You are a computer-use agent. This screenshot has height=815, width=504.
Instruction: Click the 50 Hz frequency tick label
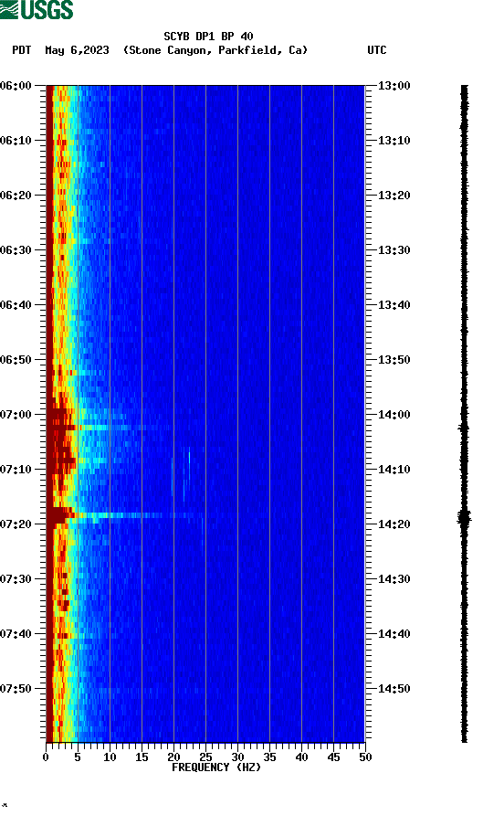[365, 757]
